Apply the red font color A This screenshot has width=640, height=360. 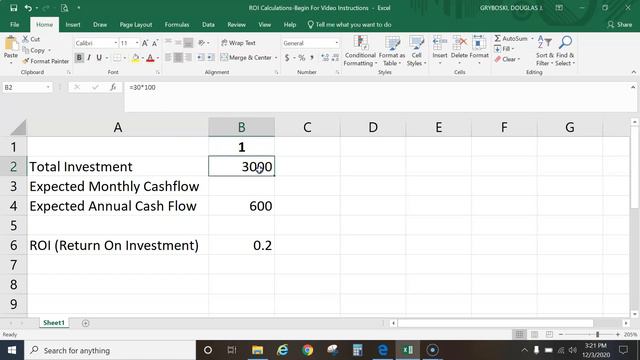click(x=150, y=58)
